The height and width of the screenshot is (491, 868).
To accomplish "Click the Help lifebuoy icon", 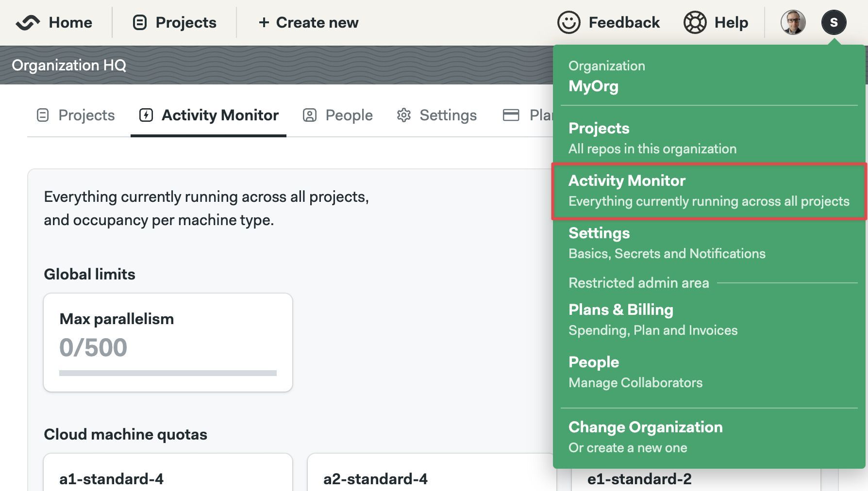I will tap(695, 22).
